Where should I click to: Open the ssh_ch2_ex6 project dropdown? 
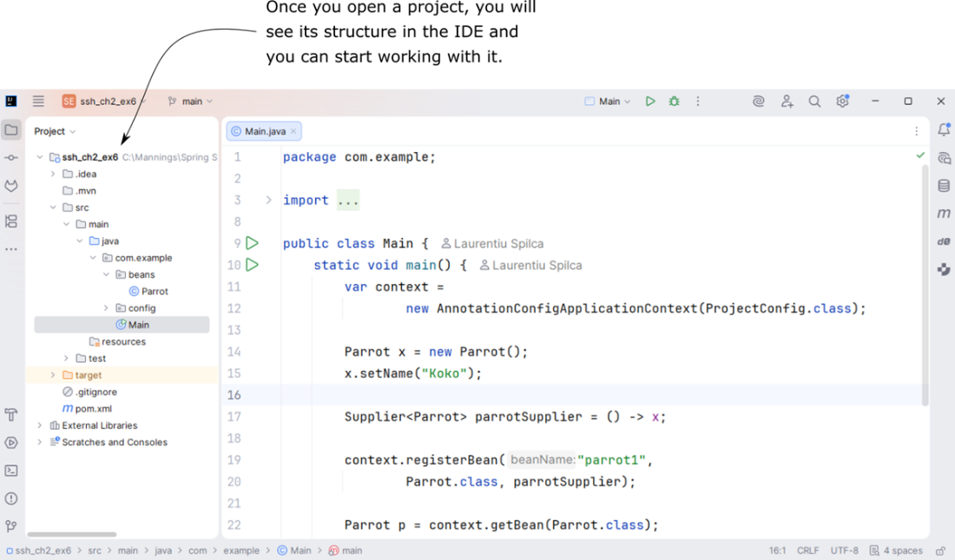coord(104,102)
